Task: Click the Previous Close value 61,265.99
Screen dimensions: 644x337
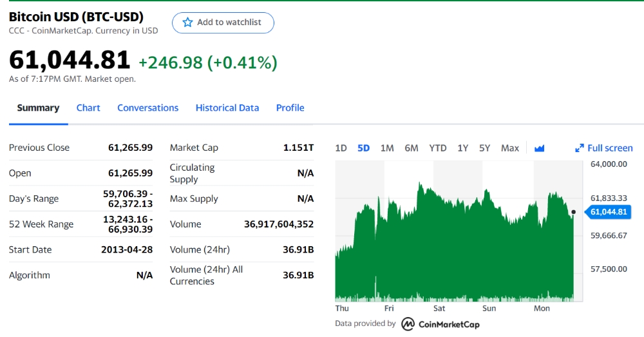Action: point(130,148)
